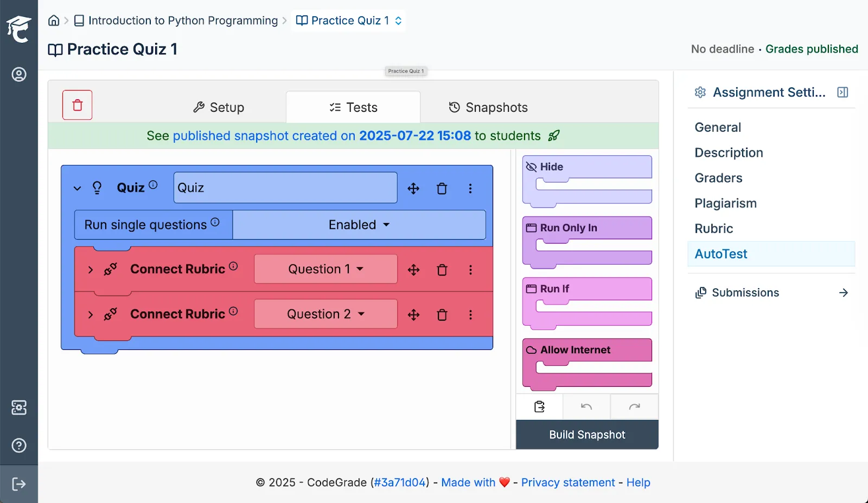Viewport: 868px width, 503px height.
Task: Open Introduction to Python Programming breadcrumb
Action: coord(176,21)
